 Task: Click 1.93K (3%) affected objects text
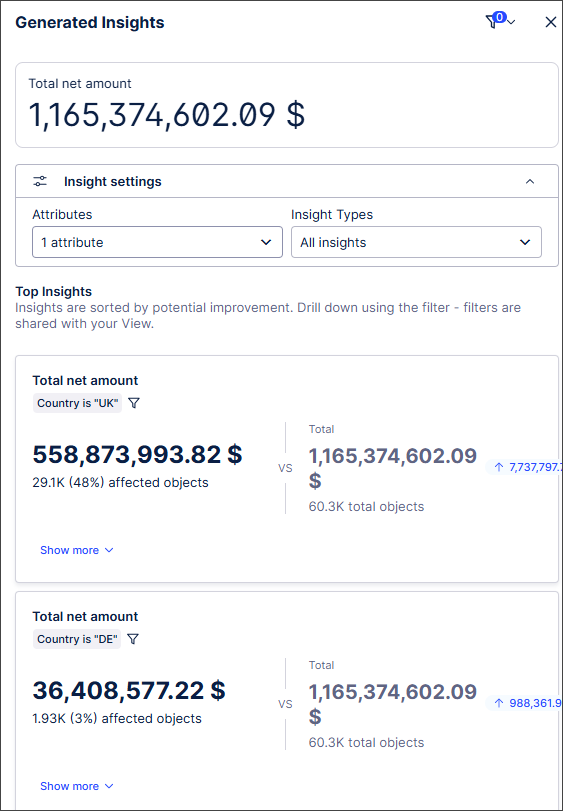(x=117, y=718)
